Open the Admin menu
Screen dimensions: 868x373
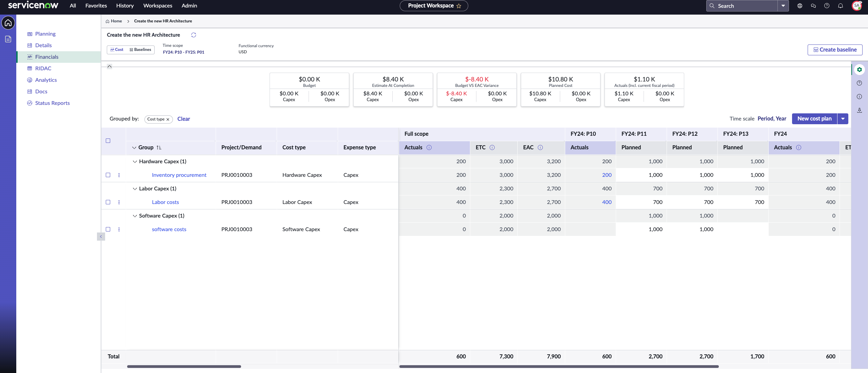(x=189, y=6)
